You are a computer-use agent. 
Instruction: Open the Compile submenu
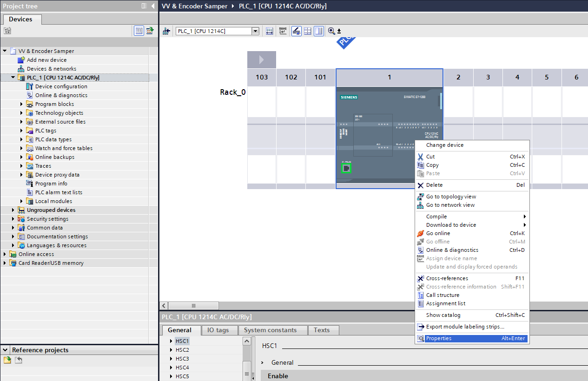(x=471, y=217)
